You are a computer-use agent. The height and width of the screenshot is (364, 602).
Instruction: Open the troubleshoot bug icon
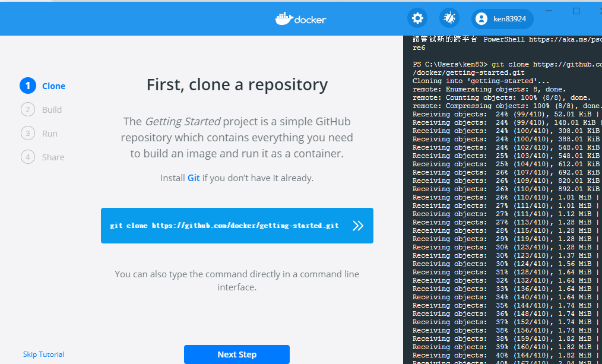[449, 18]
